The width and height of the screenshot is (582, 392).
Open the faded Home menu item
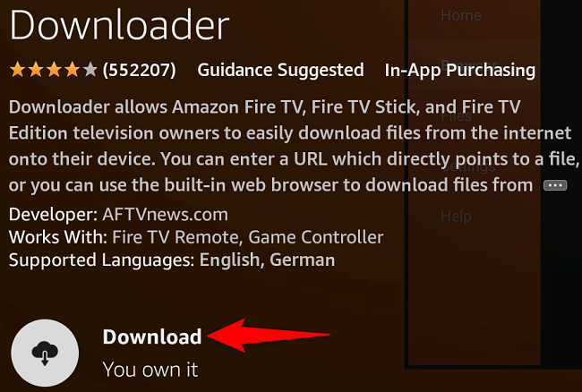[x=461, y=15]
